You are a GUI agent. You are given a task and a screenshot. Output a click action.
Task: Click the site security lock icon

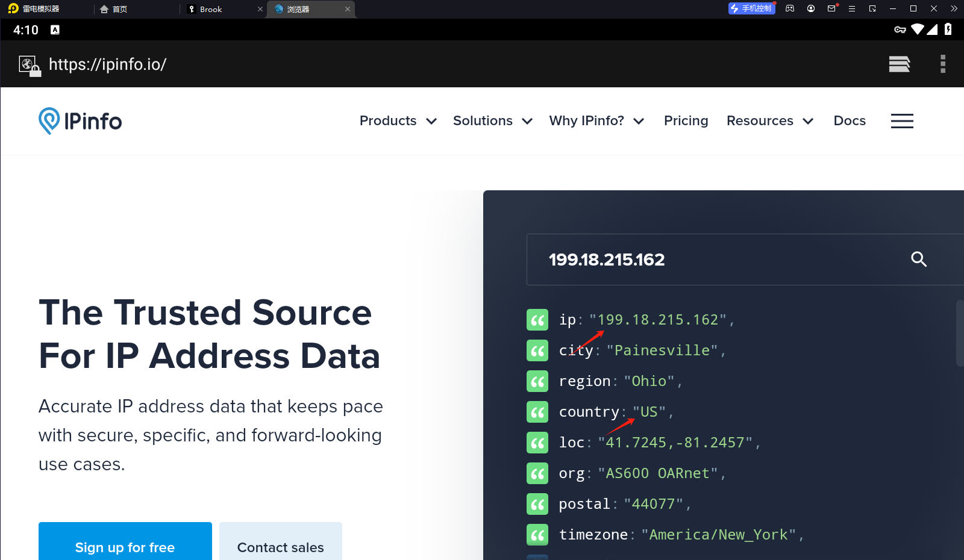[30, 65]
